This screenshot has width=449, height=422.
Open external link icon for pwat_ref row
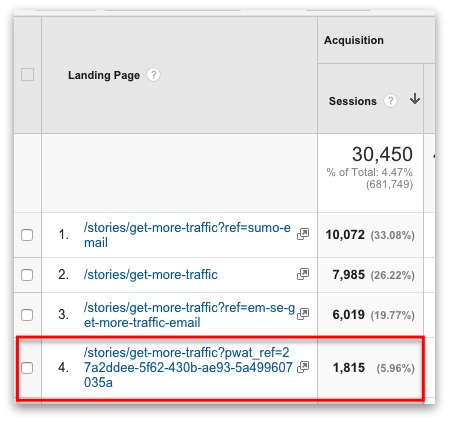303,367
